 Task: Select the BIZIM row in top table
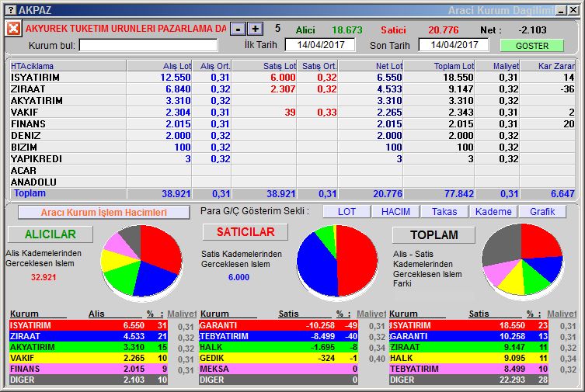tap(292, 147)
